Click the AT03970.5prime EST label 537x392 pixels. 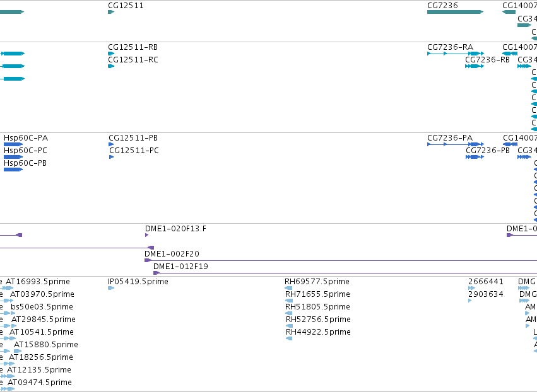42,294
